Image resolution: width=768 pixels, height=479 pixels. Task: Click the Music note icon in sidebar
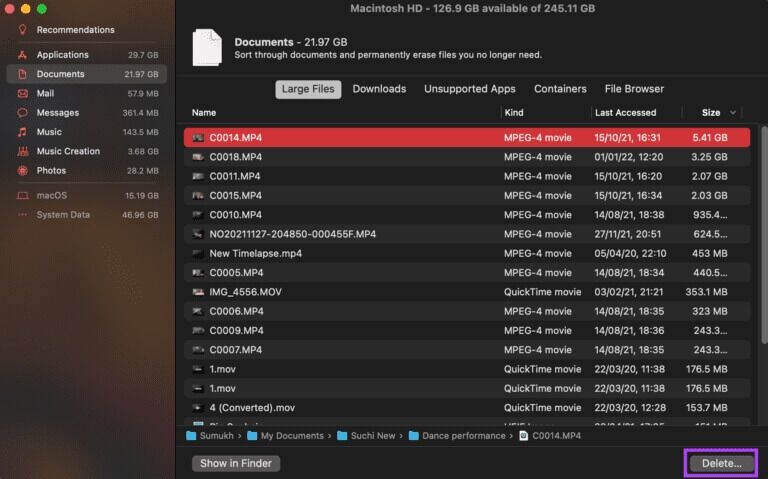point(22,132)
